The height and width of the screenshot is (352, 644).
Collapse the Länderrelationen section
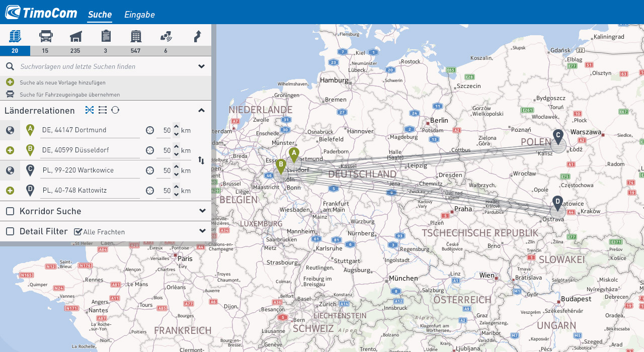click(x=201, y=110)
